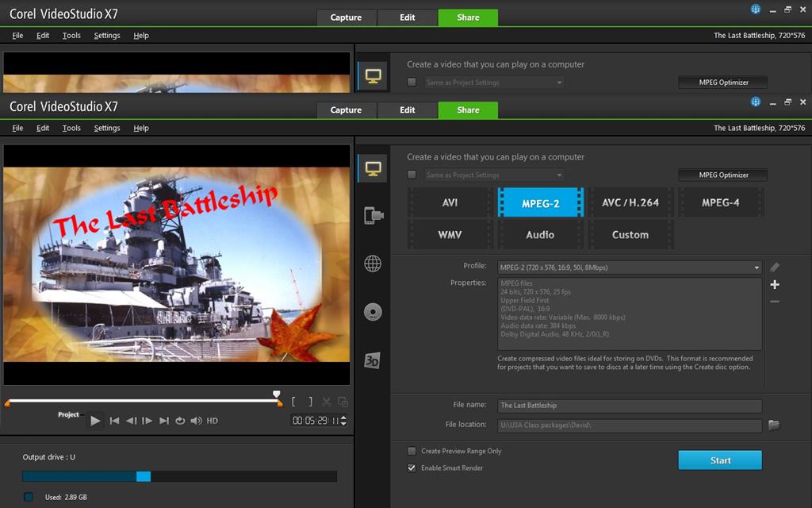
Task: Set Mark-in with the left bracket icon
Action: (x=293, y=402)
